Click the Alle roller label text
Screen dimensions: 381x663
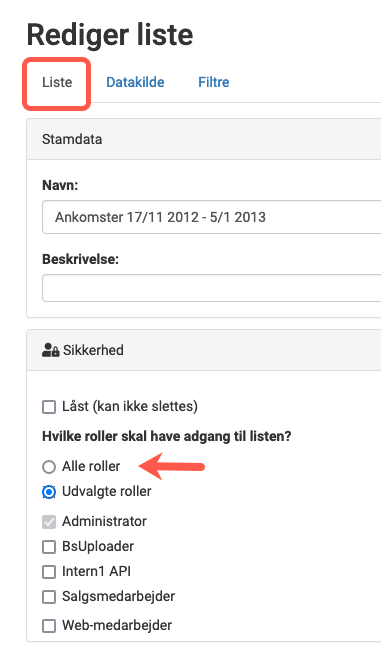(x=91, y=466)
